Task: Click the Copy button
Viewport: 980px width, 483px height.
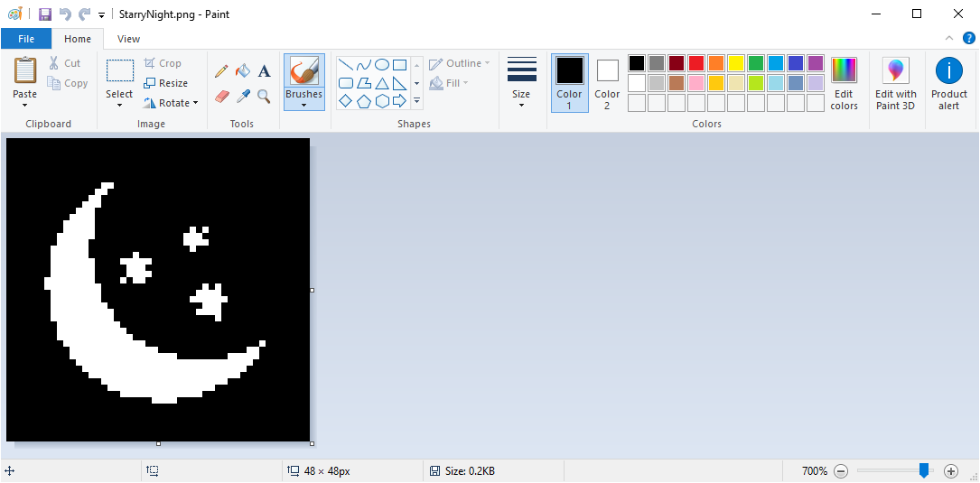Action: pos(68,83)
